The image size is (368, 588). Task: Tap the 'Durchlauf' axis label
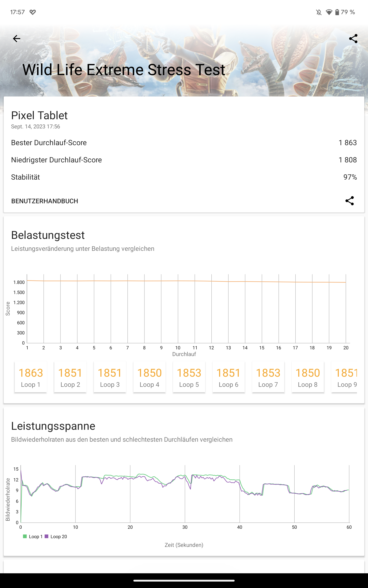click(x=184, y=354)
